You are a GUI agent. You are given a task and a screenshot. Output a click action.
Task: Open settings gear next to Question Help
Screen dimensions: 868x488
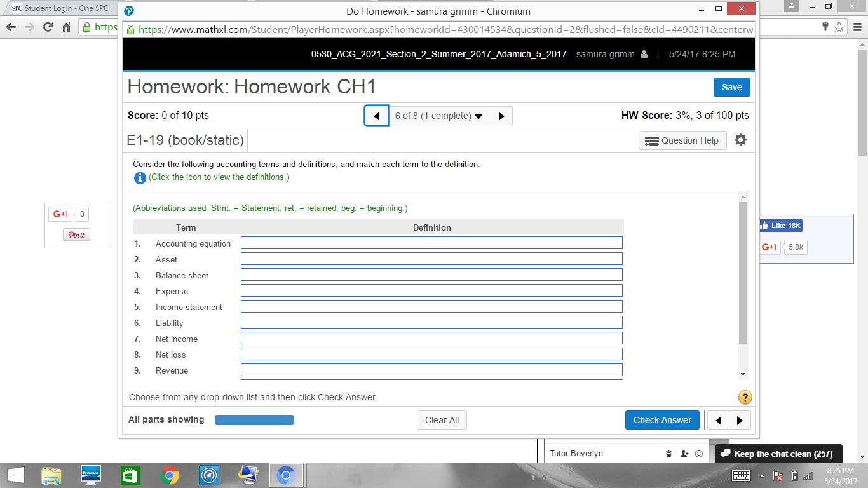[740, 140]
